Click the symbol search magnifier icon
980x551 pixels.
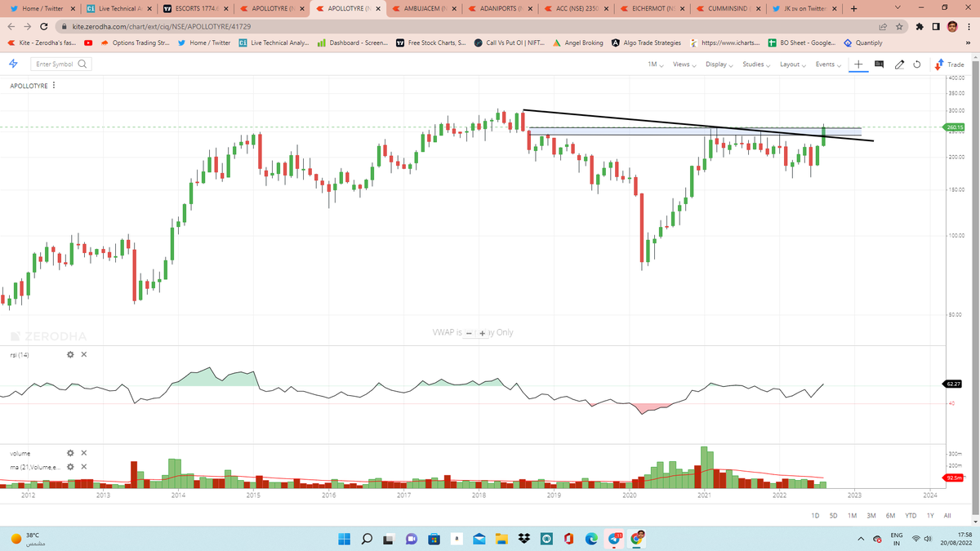[x=82, y=64]
